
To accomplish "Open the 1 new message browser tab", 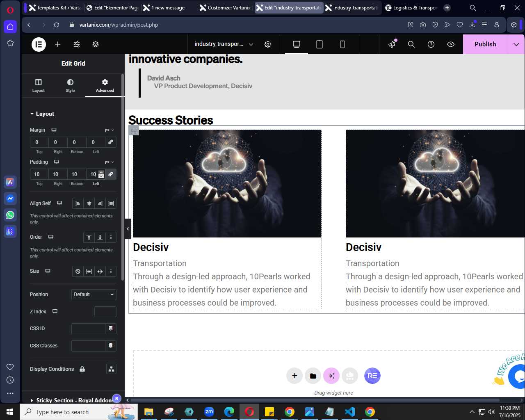I will tap(169, 8).
